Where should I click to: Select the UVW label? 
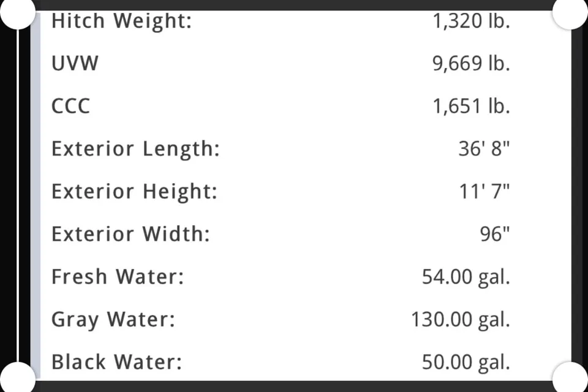(75, 63)
